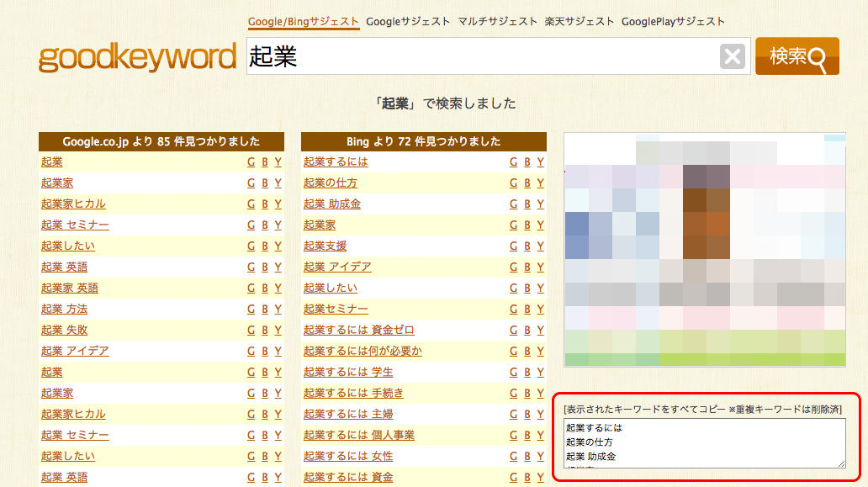Click the G icon beside 起業するには
Viewport: 868px width, 487px height.
point(514,162)
